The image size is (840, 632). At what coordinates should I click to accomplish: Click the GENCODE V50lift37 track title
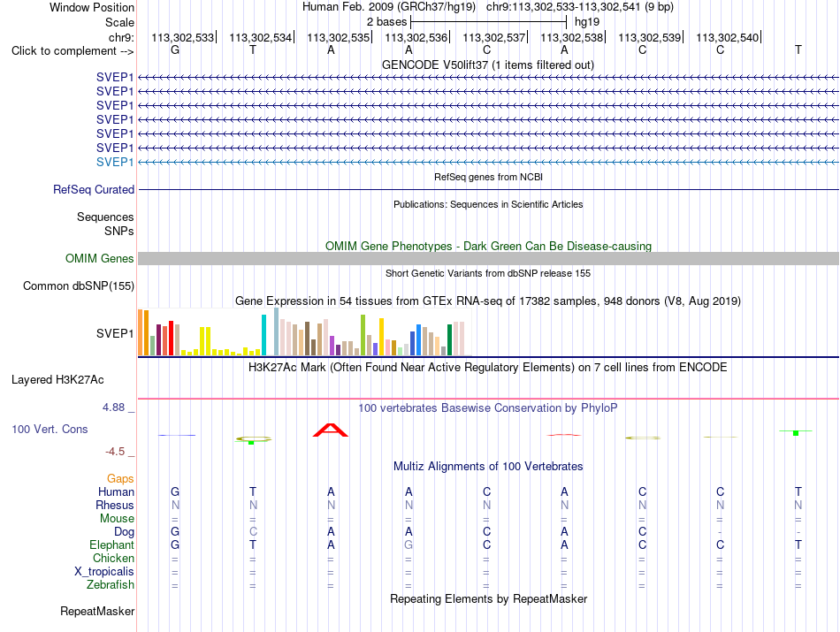coord(488,65)
